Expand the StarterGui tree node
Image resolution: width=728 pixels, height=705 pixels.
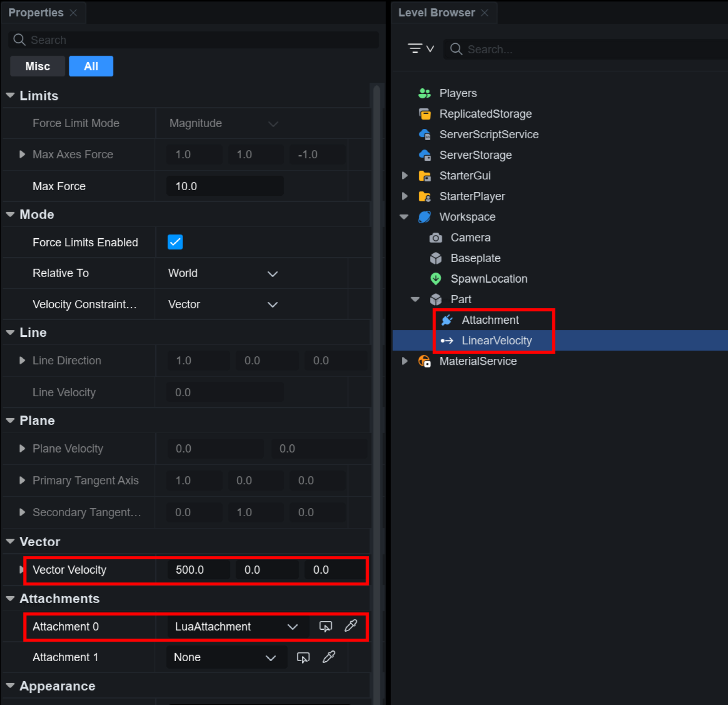(x=405, y=176)
